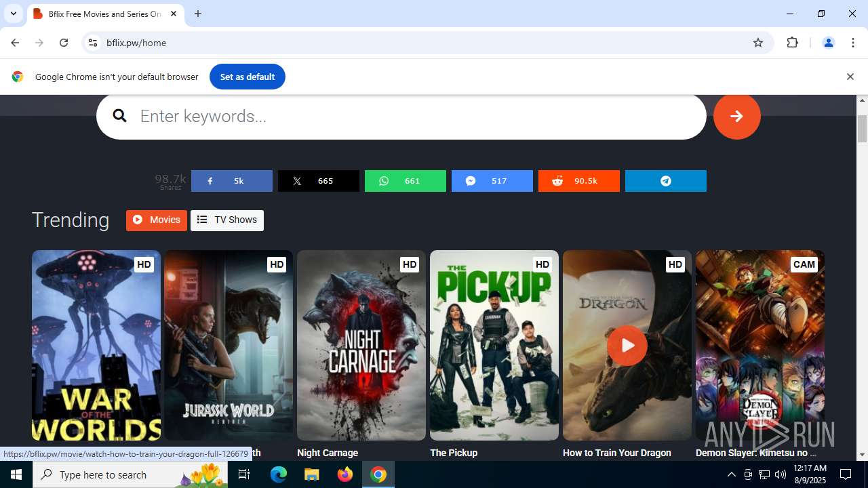Click the orange search arrow button
This screenshot has width=868, height=488.
point(736,116)
